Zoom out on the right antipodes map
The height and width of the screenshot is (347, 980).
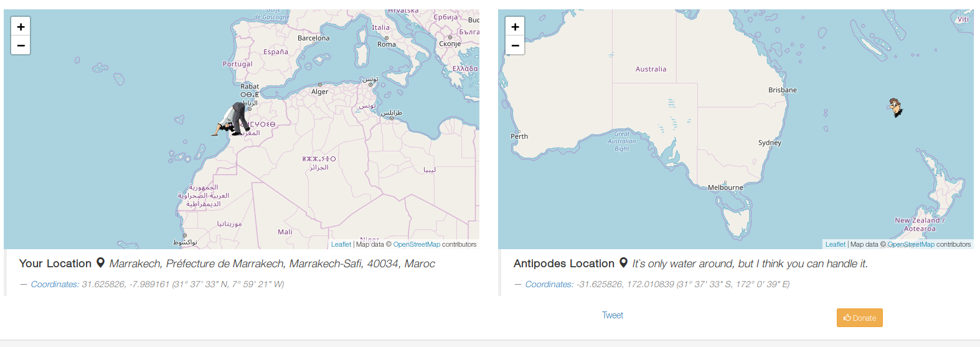(515, 45)
